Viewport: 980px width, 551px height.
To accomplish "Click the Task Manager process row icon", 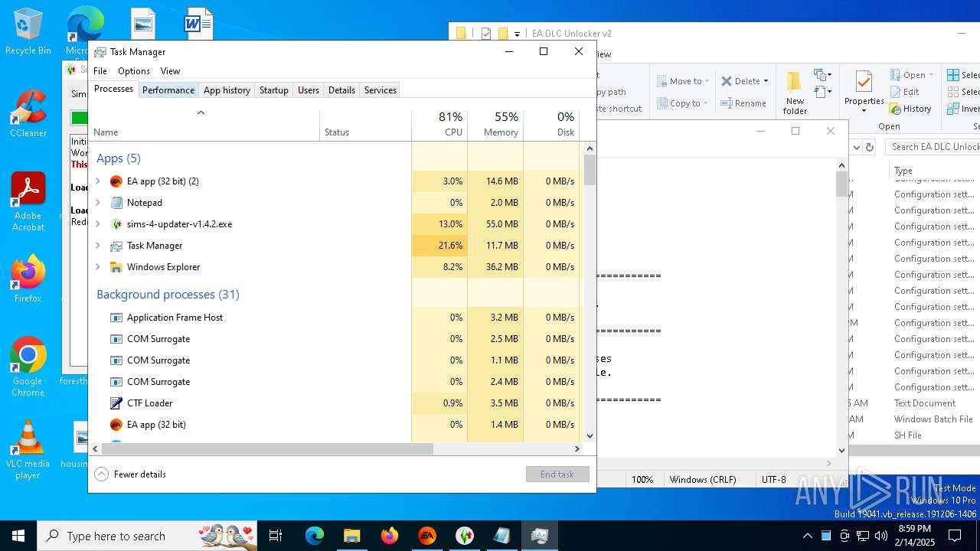I will 116,246.
